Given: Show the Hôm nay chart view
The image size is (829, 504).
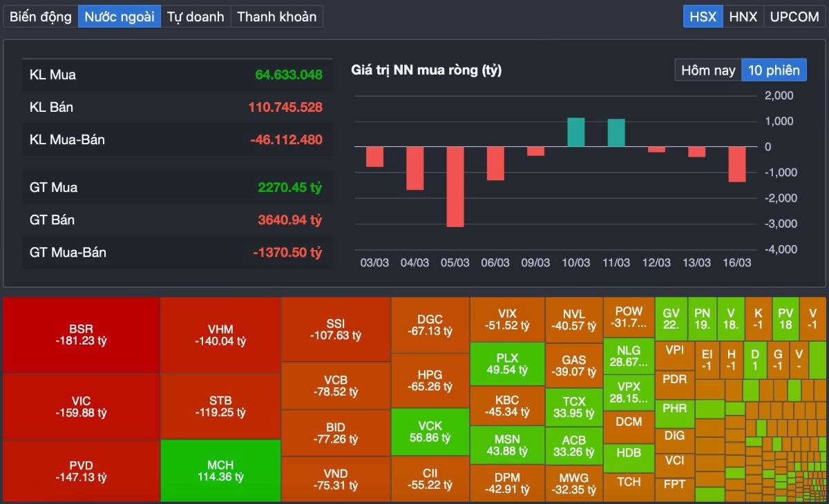Looking at the screenshot, I should click(x=708, y=70).
